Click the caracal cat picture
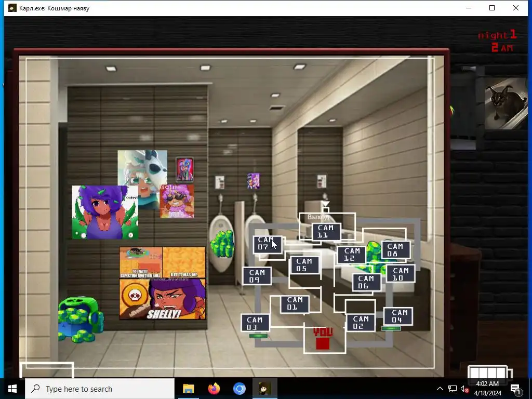The width and height of the screenshot is (532, 399). (x=506, y=103)
